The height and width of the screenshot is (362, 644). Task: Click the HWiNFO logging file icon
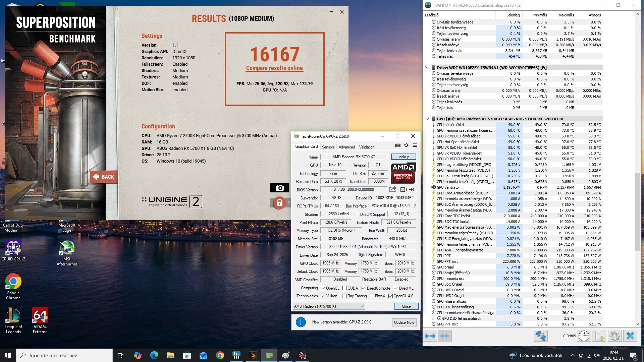point(600,336)
